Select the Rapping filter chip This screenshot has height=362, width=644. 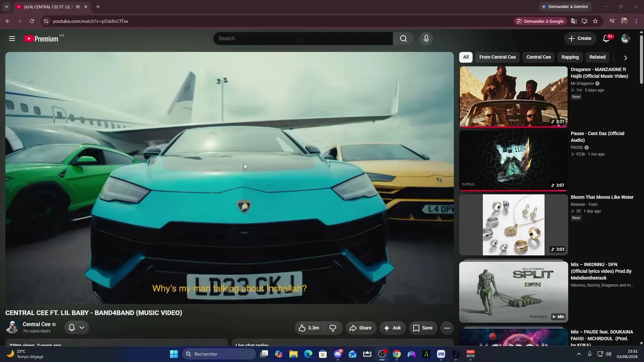(570, 57)
